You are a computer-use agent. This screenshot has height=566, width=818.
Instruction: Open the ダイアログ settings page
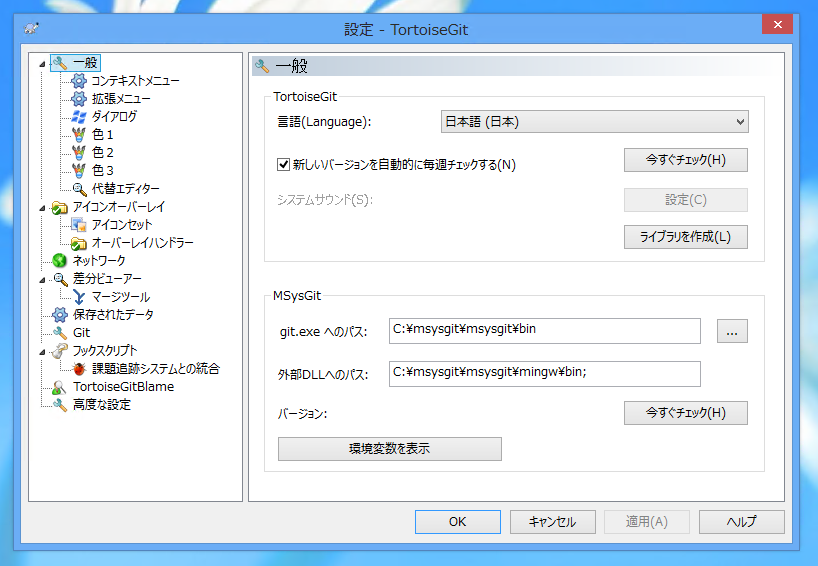[114, 117]
